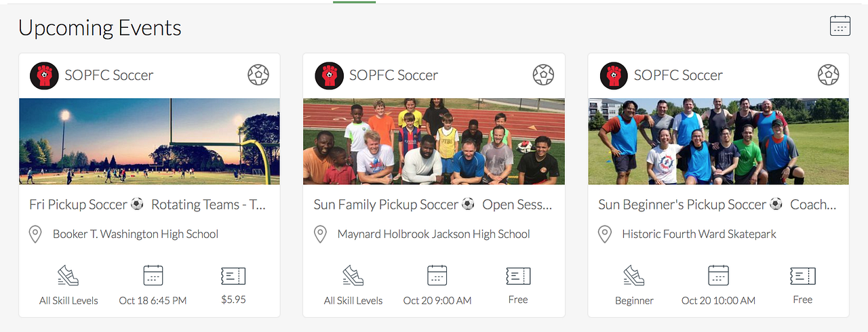Click the calendar icon above Oct 20 9:00 AM
This screenshot has width=868, height=332.
(x=437, y=276)
